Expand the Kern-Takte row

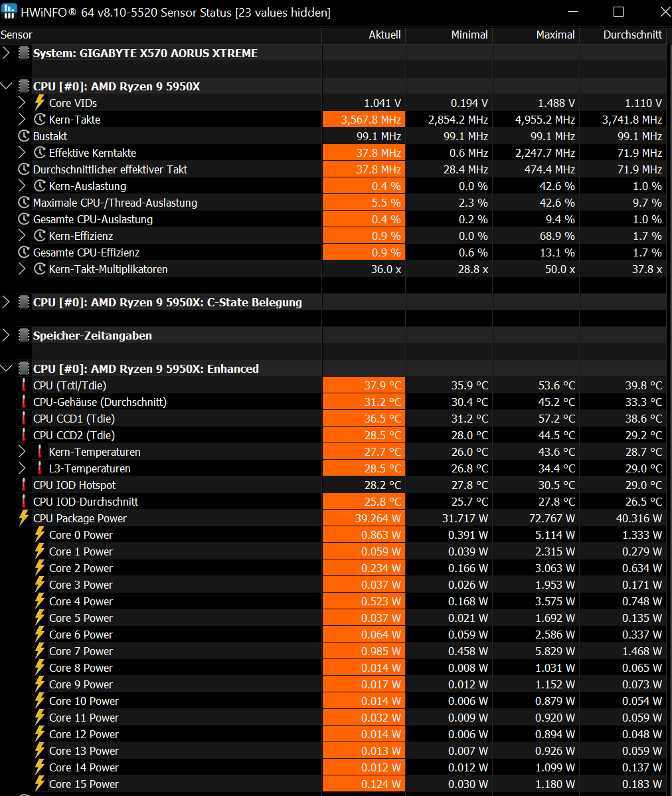point(22,120)
